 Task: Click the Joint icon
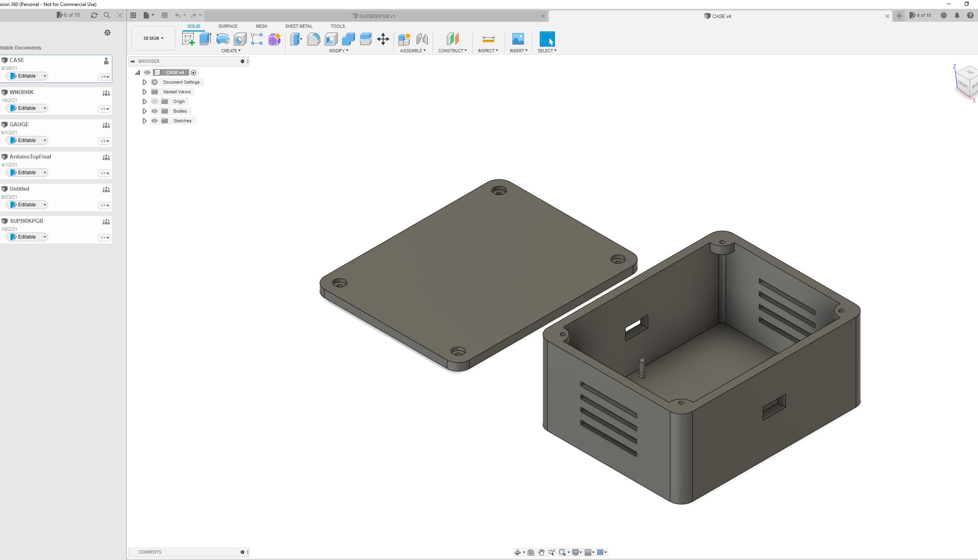[422, 39]
